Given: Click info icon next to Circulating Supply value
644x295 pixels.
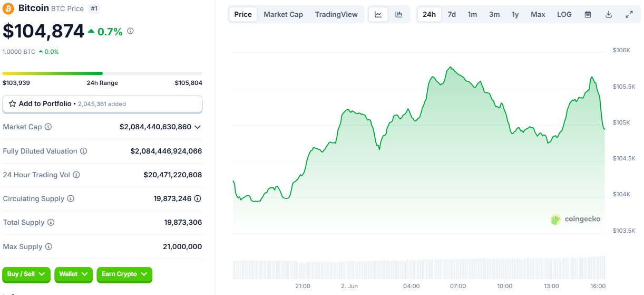Looking at the screenshot, I should click(x=198, y=198).
